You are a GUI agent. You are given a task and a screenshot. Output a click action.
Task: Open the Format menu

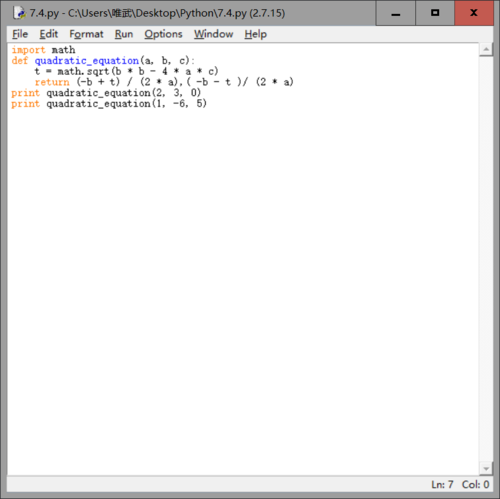86,34
